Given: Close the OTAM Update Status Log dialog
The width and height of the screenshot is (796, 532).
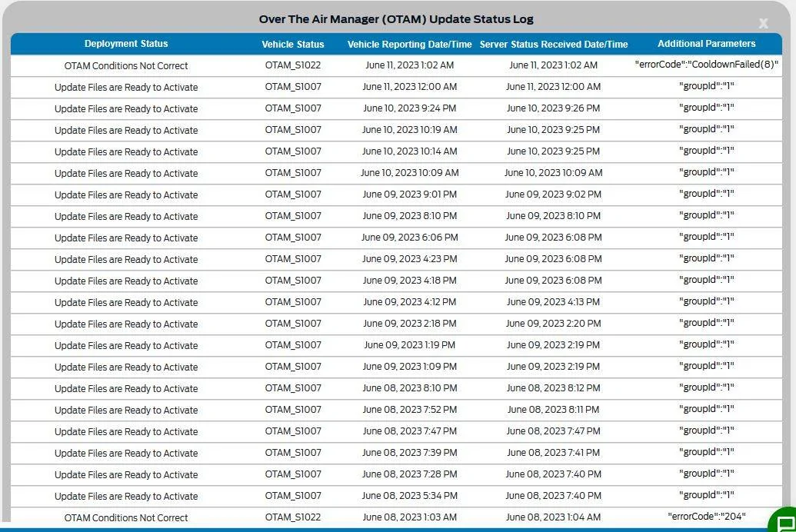Looking at the screenshot, I should tap(763, 23).
